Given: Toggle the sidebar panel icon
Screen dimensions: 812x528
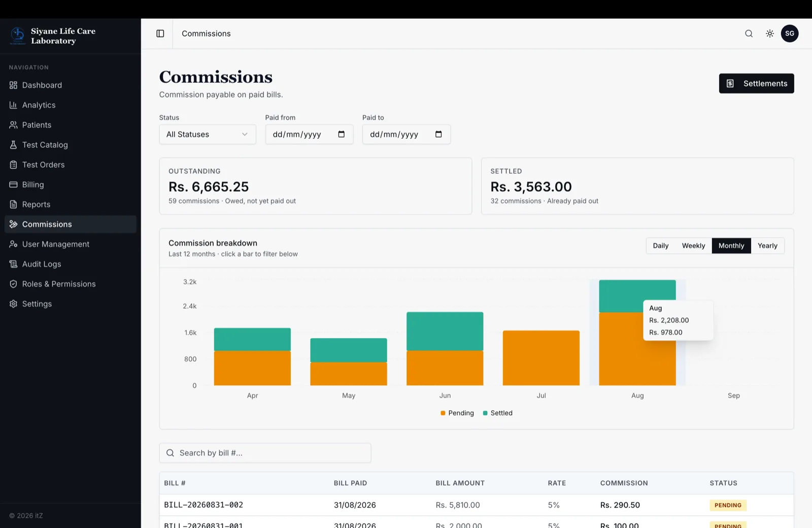Looking at the screenshot, I should coord(160,34).
